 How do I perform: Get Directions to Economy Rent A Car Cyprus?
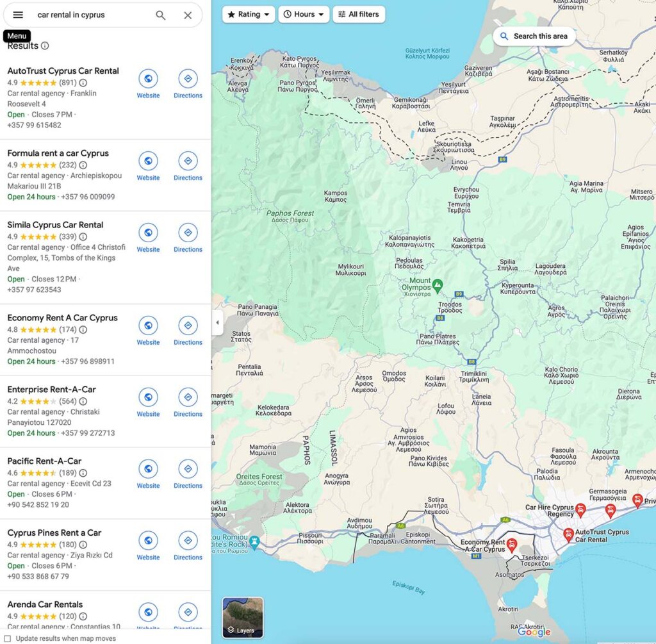[188, 326]
